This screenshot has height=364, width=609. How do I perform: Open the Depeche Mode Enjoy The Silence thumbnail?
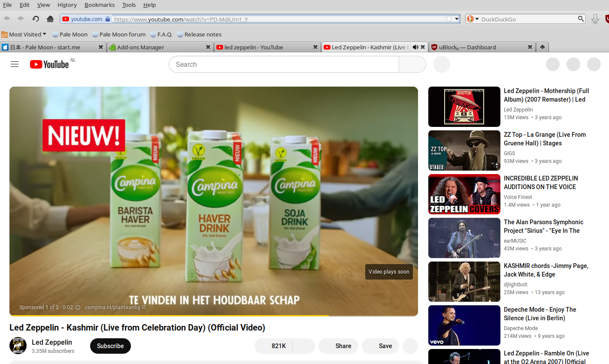pyautogui.click(x=464, y=325)
